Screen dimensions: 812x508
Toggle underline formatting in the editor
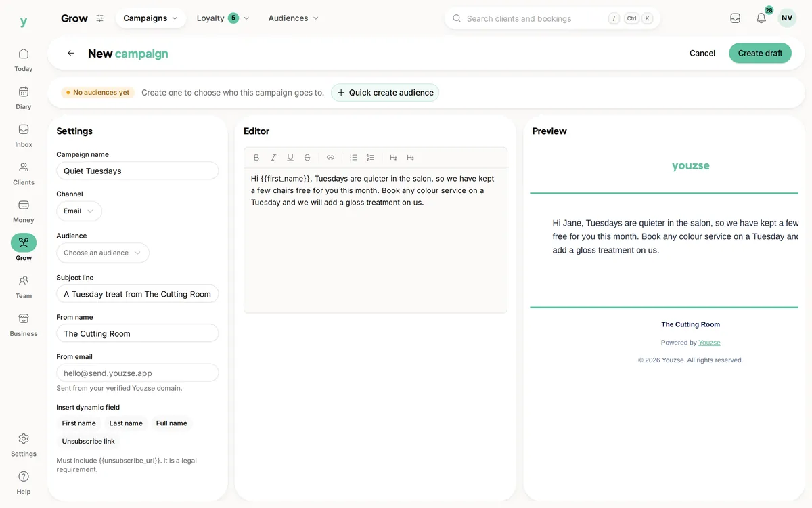[x=290, y=158]
